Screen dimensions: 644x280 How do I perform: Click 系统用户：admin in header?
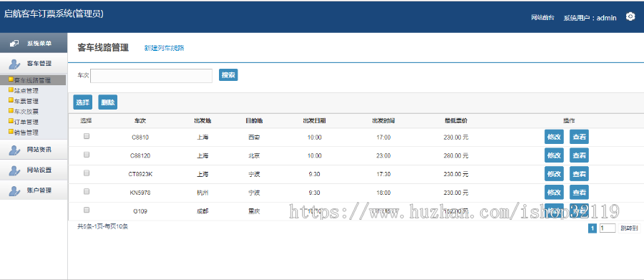(x=590, y=18)
